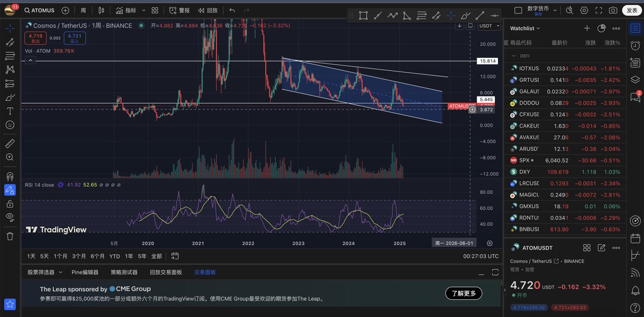Image resolution: width=644 pixels, height=317 pixels.
Task: Open the alerts clock icon in right sidebar
Action: (x=635, y=46)
